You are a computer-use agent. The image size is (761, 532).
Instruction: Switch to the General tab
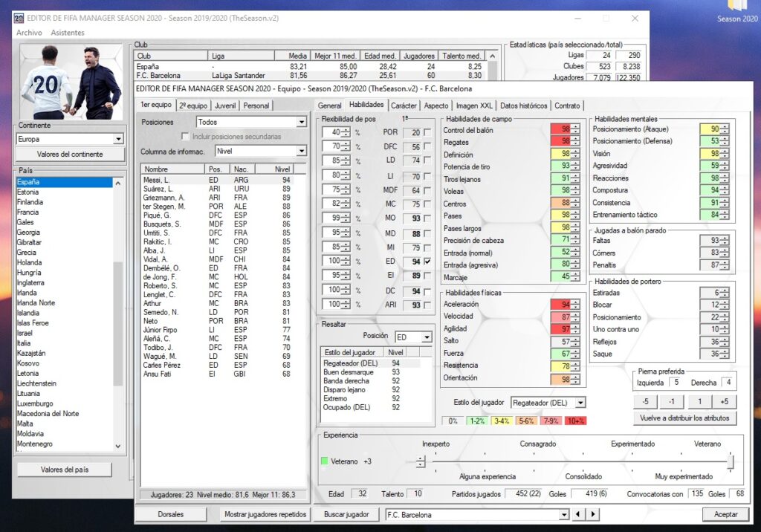(x=329, y=106)
